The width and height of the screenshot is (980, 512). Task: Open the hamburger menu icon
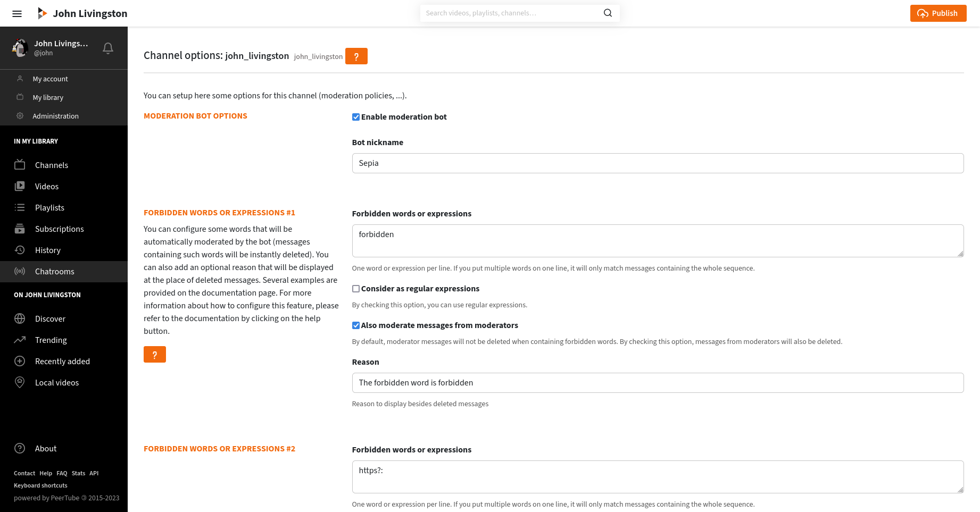[17, 14]
